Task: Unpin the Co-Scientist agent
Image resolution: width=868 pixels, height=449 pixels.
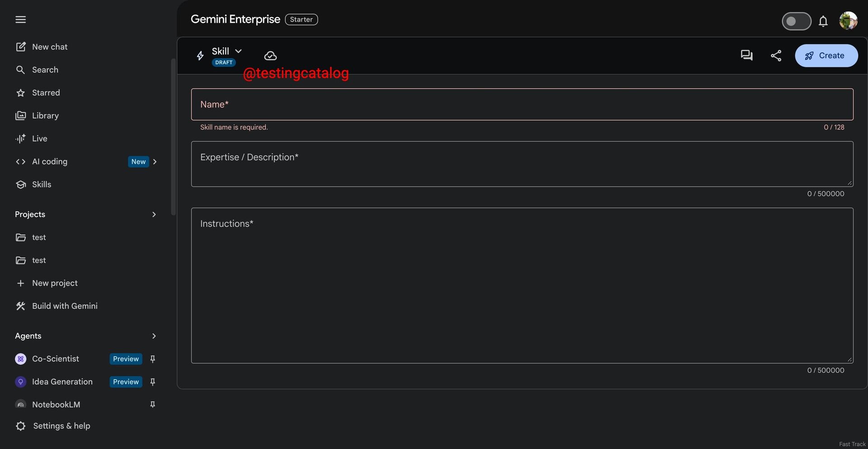Action: pos(153,359)
